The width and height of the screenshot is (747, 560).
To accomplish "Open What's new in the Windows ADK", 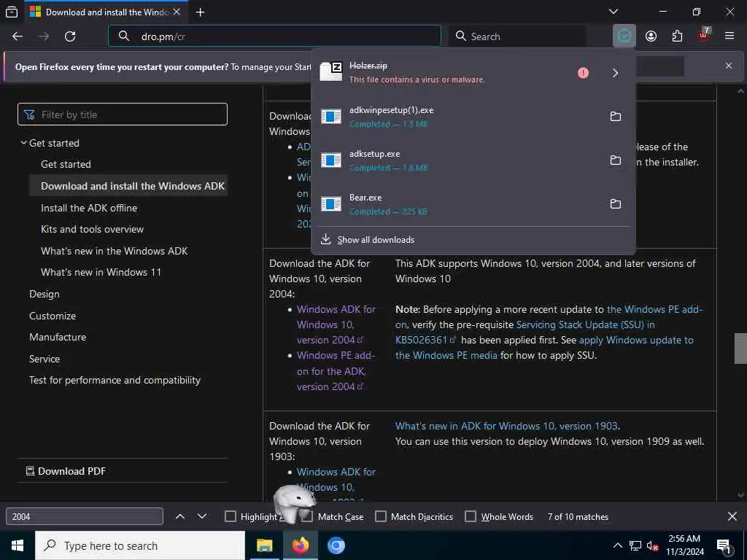I will (115, 251).
